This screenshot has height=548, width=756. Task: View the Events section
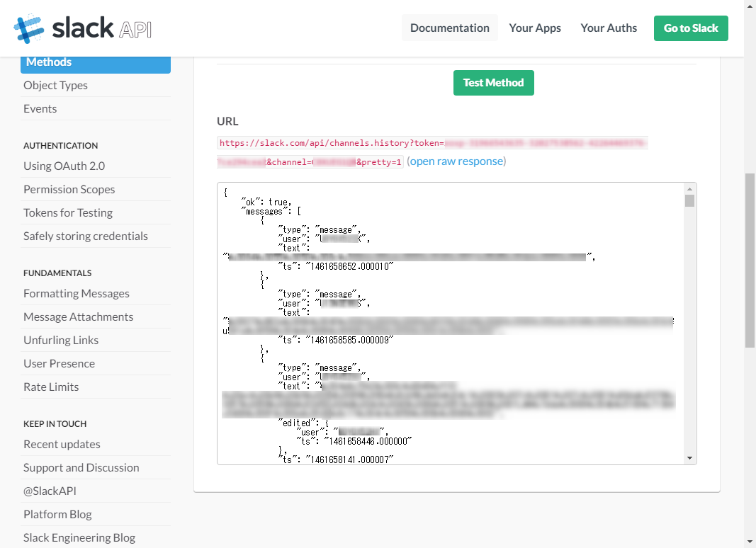(40, 108)
